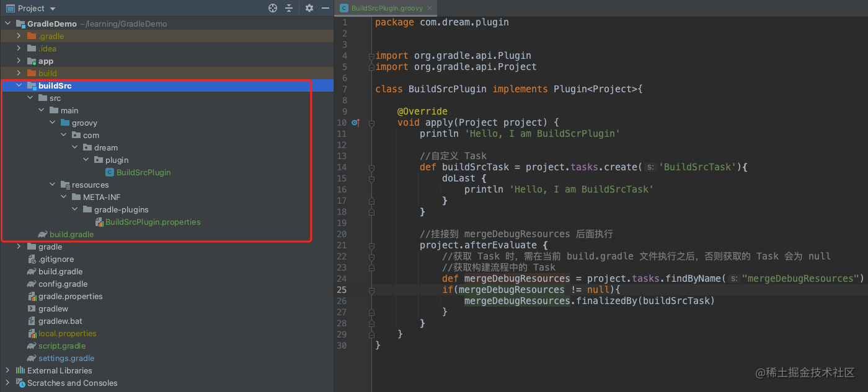Collapse the GradleDemo root node

click(7, 24)
